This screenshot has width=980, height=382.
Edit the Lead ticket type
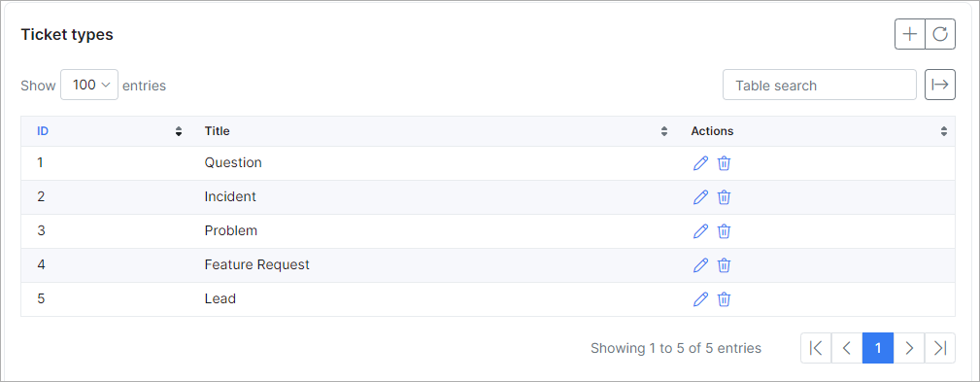700,298
